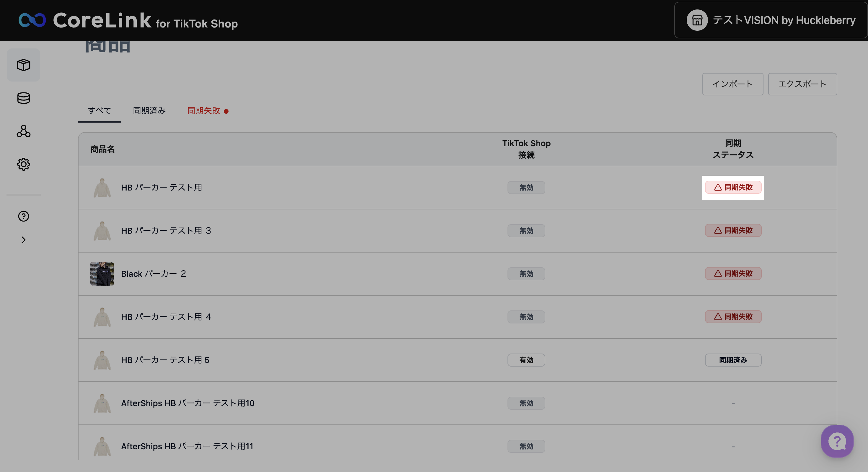Open the AfterShips HB パーカー テスト用10 product
Screen dimensions: 868x472
click(188, 403)
